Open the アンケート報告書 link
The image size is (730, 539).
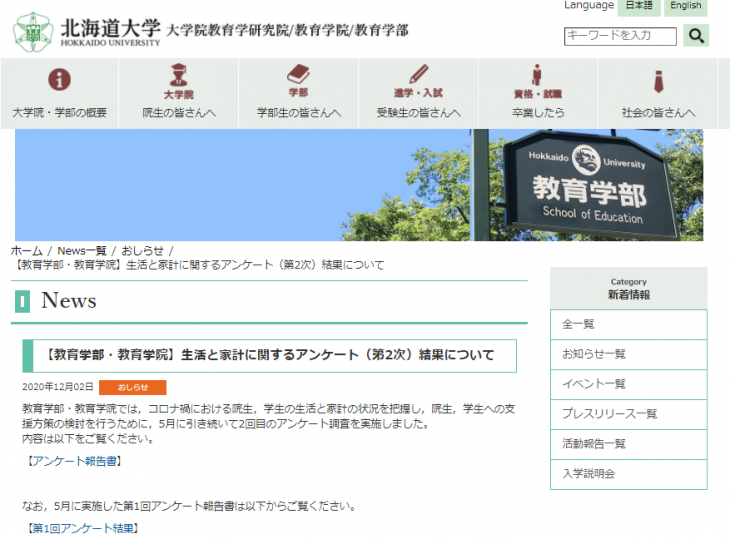coord(74,461)
